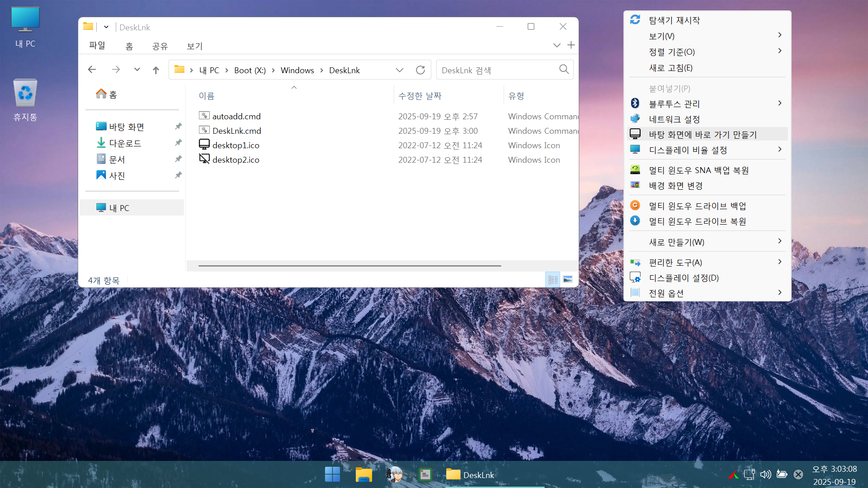The height and width of the screenshot is (488, 868).
Task: Open desktop1.ico file
Action: (236, 145)
